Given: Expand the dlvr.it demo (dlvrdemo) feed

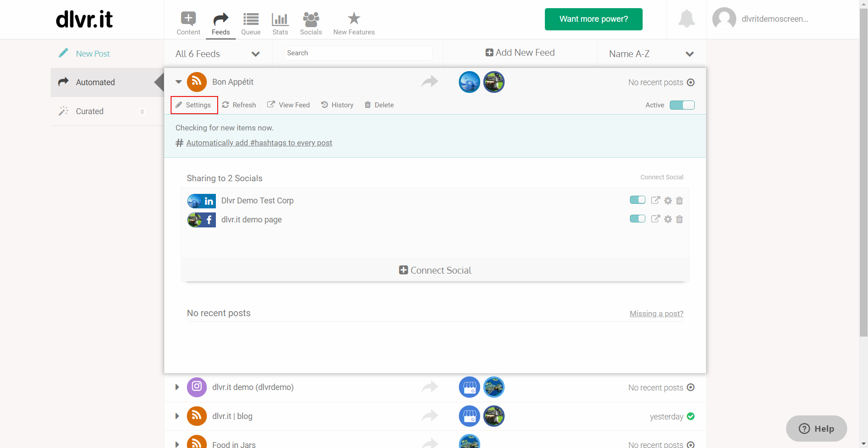Looking at the screenshot, I should point(177,387).
